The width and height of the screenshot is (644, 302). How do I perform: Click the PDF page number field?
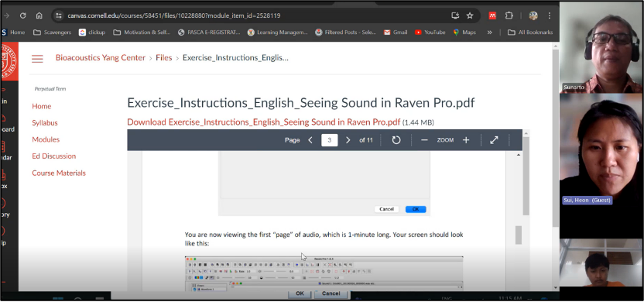pyautogui.click(x=330, y=140)
